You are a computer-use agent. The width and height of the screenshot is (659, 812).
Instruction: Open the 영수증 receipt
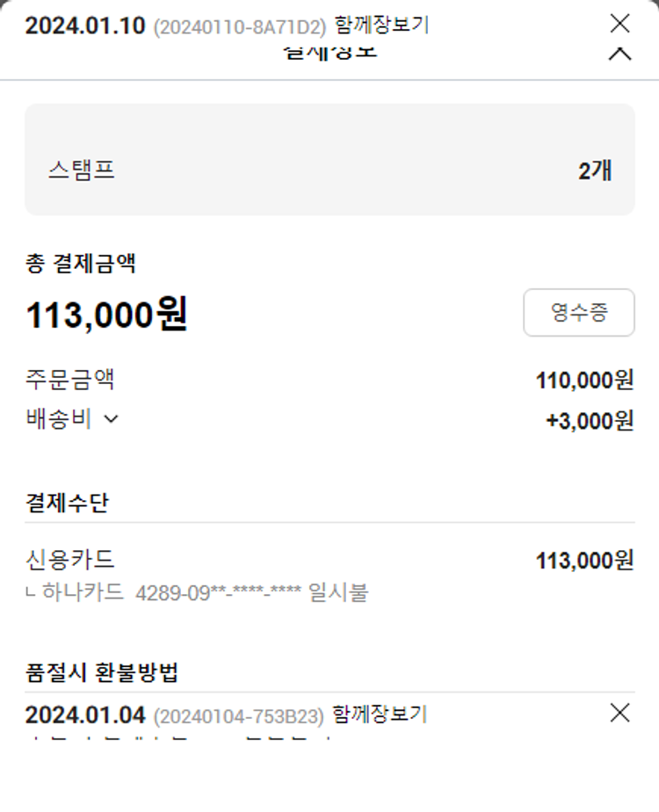(578, 312)
